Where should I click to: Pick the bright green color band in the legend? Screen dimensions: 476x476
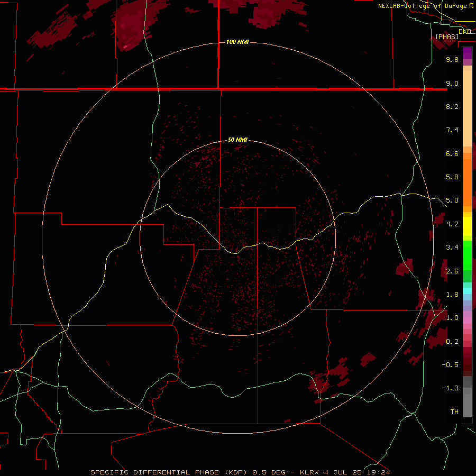pos(467,255)
